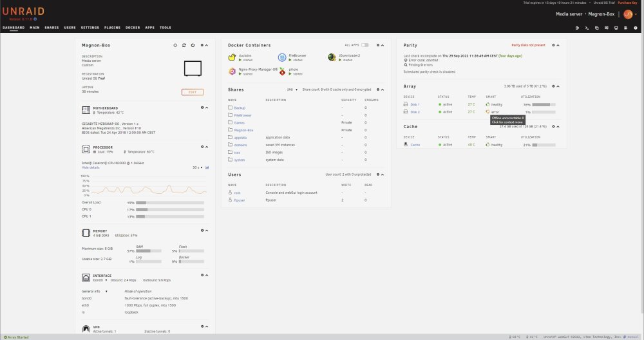Click the Array Started status text
The width and height of the screenshot is (644, 340).
coord(18,337)
